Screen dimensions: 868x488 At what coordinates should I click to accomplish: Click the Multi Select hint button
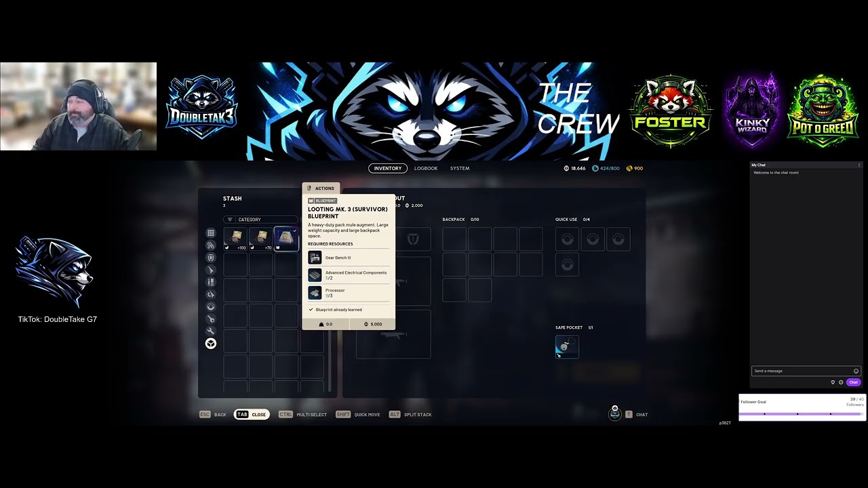(302, 414)
